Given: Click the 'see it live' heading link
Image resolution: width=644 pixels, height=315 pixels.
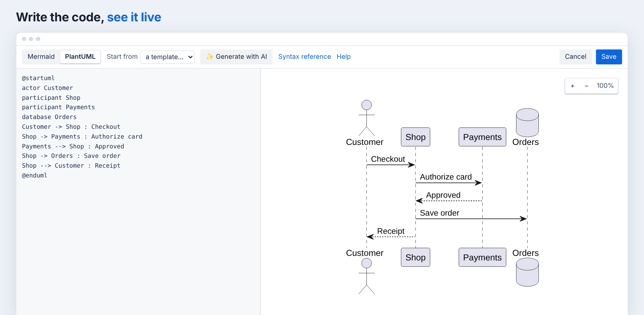Looking at the screenshot, I should pos(134,17).
